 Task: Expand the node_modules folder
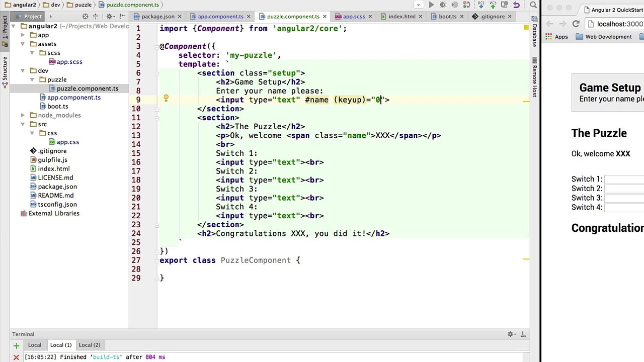pyautogui.click(x=23, y=115)
